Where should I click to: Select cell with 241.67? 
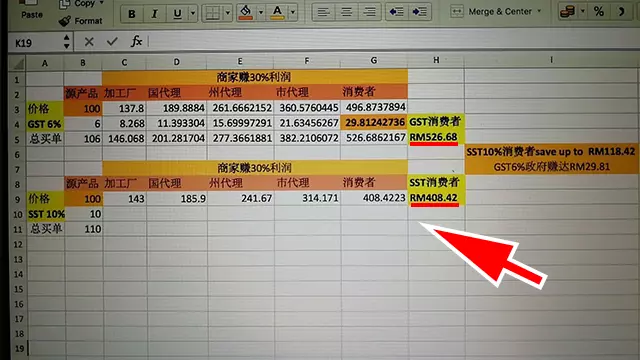click(x=241, y=198)
